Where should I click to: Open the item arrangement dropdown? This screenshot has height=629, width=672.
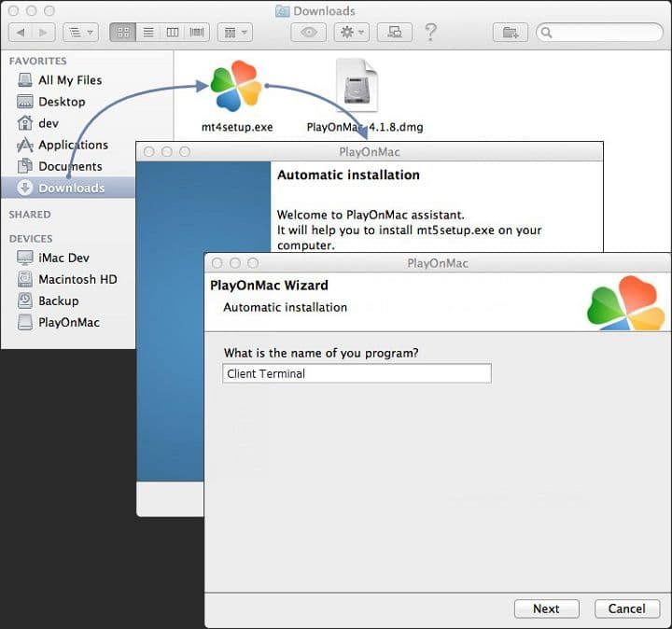[233, 33]
